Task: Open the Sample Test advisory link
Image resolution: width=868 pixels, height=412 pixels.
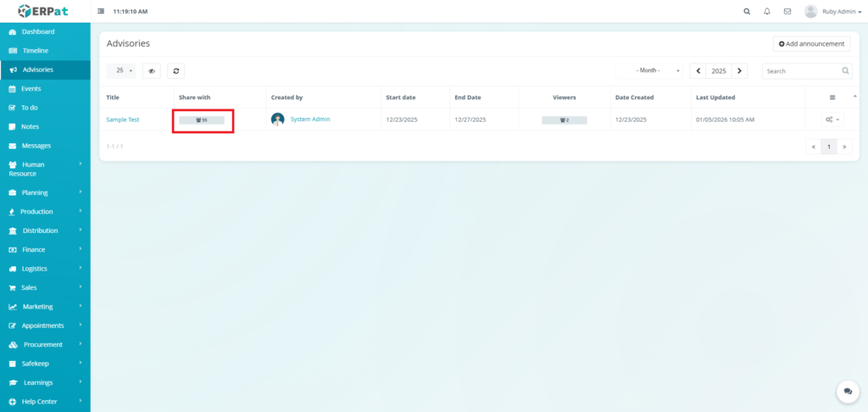Action: click(123, 120)
